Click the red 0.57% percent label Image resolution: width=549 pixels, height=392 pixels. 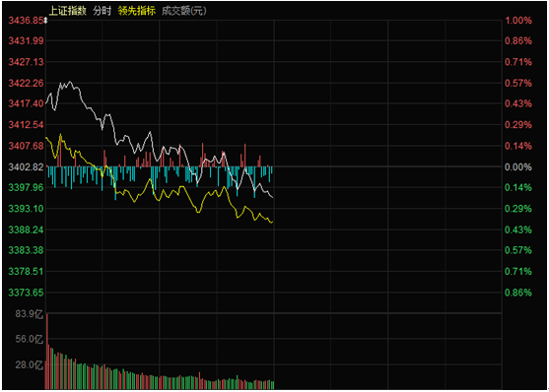(517, 84)
